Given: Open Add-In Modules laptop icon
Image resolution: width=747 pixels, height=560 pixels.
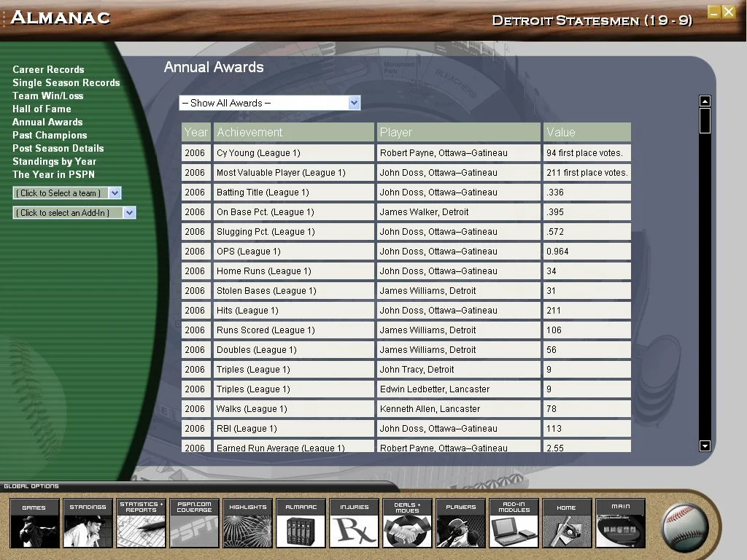Looking at the screenshot, I should [x=514, y=524].
